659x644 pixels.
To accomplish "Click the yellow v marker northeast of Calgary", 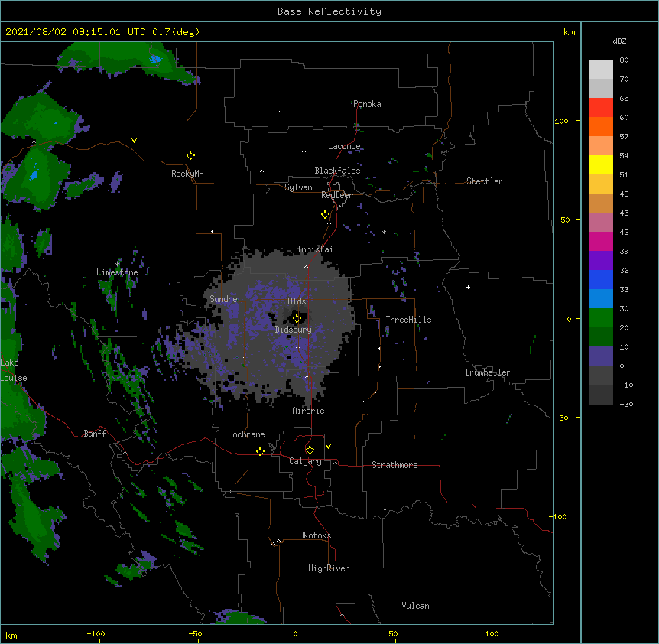I will pos(328,447).
